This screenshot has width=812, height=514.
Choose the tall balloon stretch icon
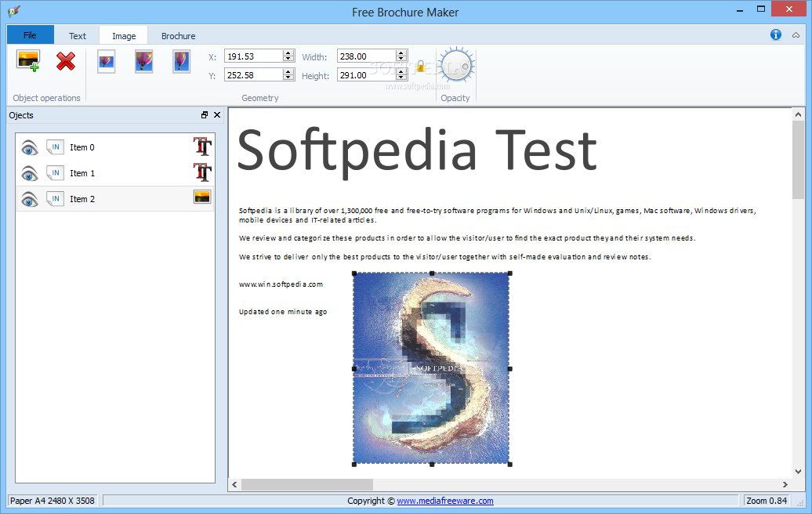tap(181, 62)
